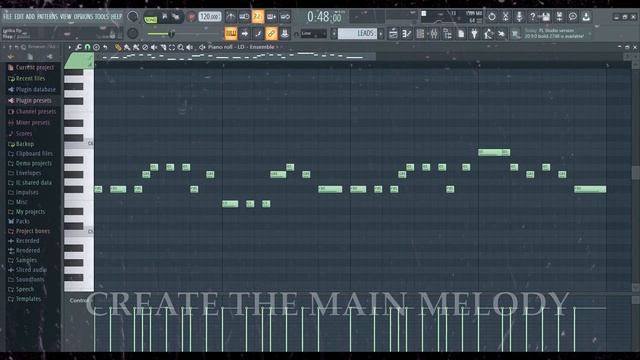This screenshot has height=360, width=640.
Task: Select the Paint brush tool
Action: tap(127, 47)
